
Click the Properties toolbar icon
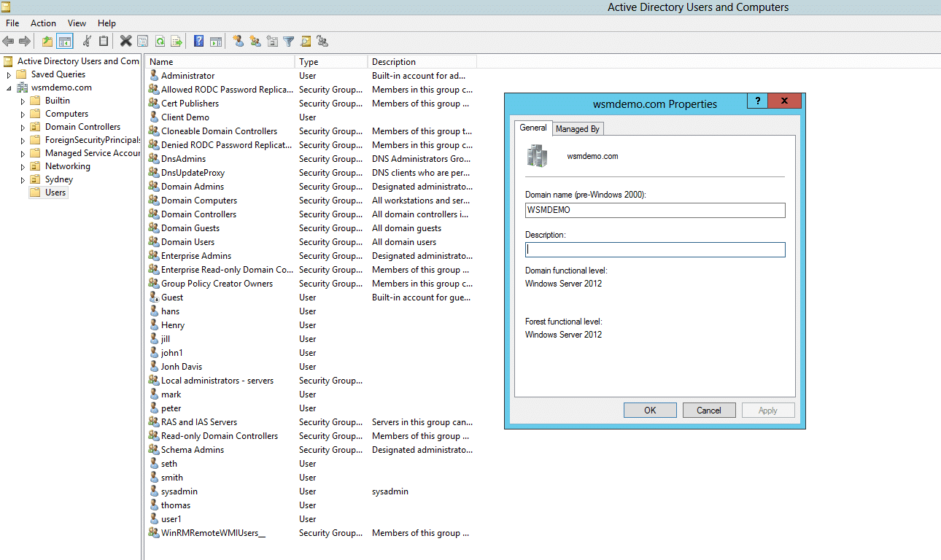(x=143, y=42)
